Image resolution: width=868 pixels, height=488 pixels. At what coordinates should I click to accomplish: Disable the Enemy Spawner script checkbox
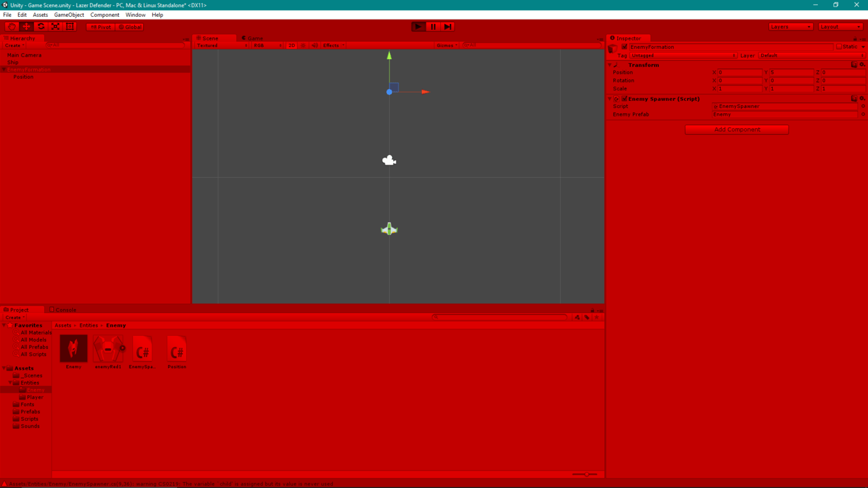[624, 99]
